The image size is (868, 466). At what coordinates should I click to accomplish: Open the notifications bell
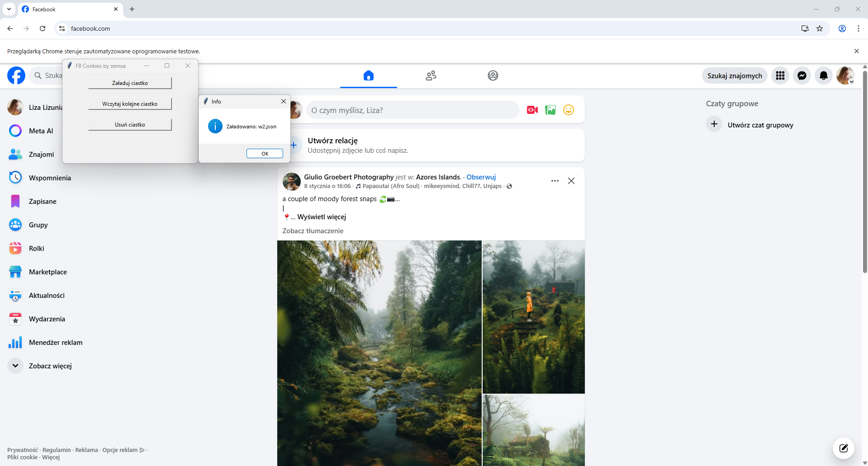823,76
